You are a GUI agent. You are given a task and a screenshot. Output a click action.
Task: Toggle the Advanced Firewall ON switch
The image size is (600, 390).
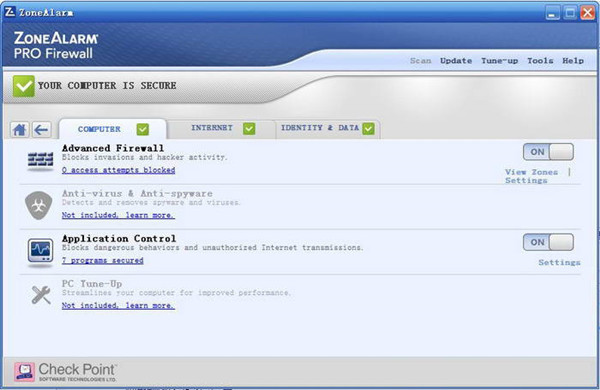coord(548,152)
